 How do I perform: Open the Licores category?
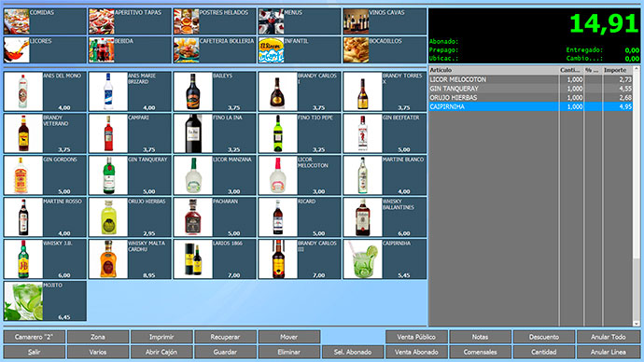tap(45, 50)
